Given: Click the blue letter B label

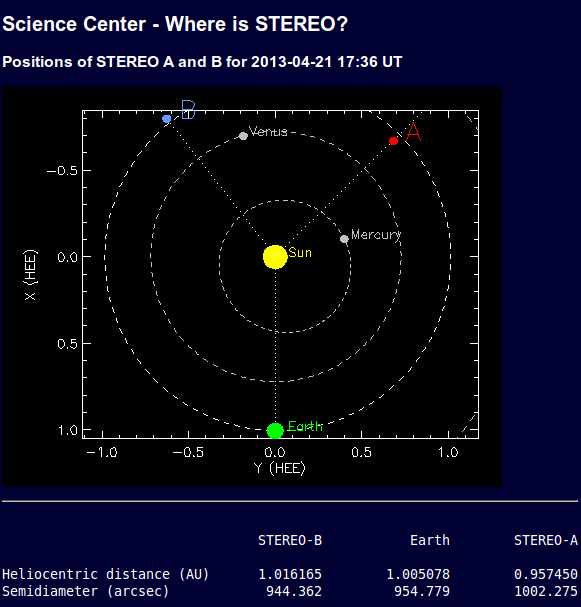Looking at the screenshot, I should pyautogui.click(x=189, y=110).
